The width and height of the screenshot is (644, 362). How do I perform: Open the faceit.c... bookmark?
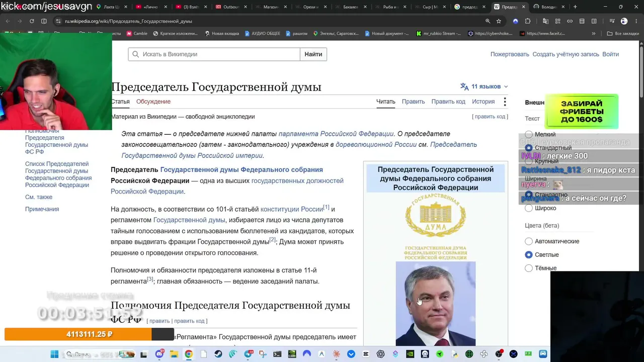542,34
